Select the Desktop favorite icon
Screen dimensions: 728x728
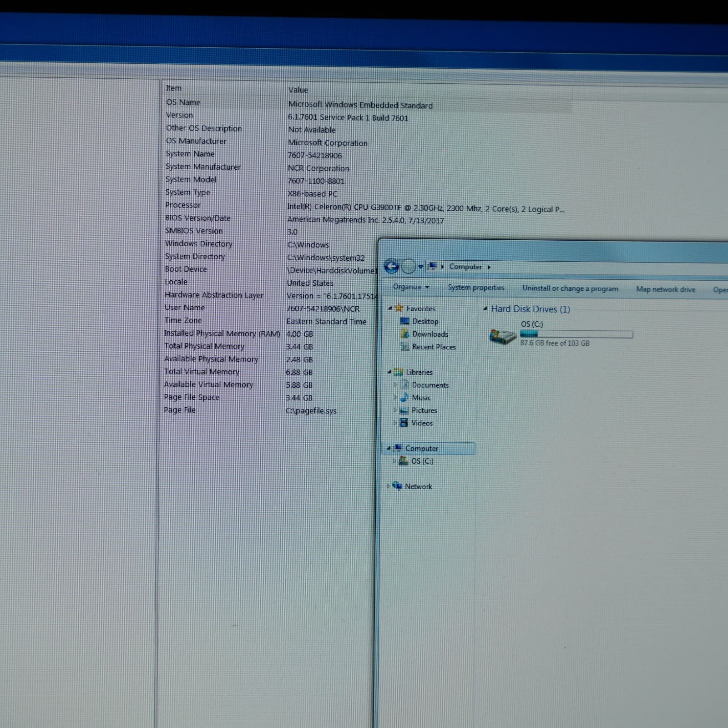(404, 321)
